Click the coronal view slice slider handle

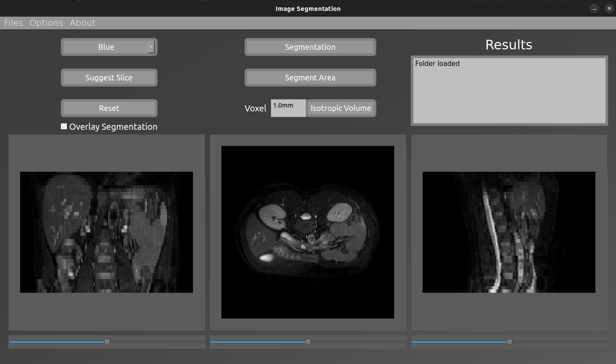[107, 342]
